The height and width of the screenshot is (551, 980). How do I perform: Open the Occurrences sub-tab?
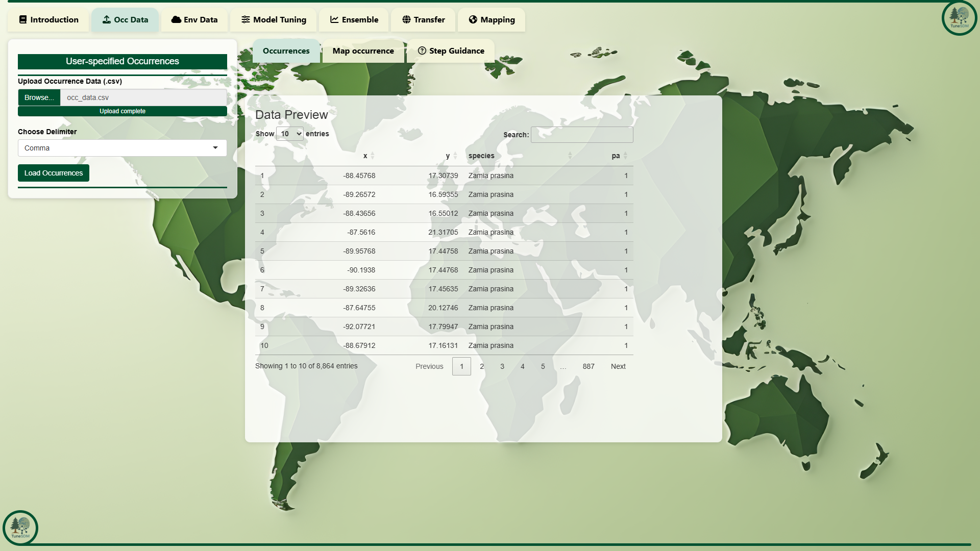pyautogui.click(x=286, y=51)
